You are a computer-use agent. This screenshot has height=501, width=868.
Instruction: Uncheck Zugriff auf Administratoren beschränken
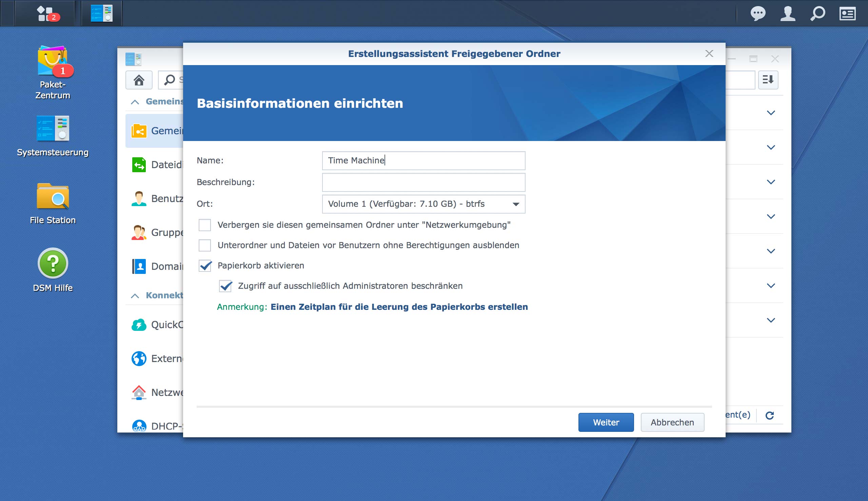click(x=225, y=286)
